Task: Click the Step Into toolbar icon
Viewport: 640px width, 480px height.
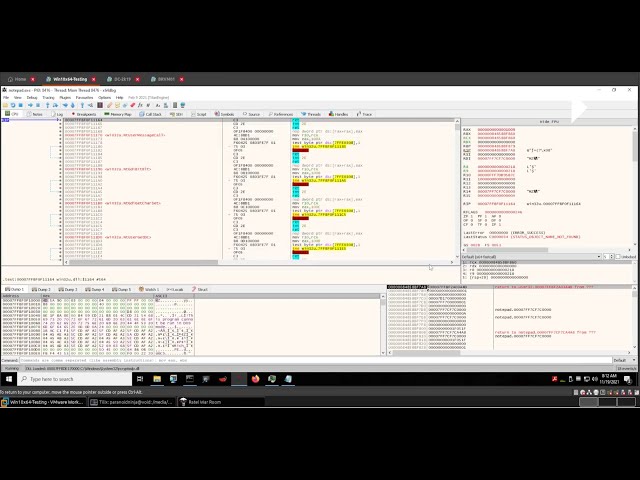Action: (x=47, y=105)
